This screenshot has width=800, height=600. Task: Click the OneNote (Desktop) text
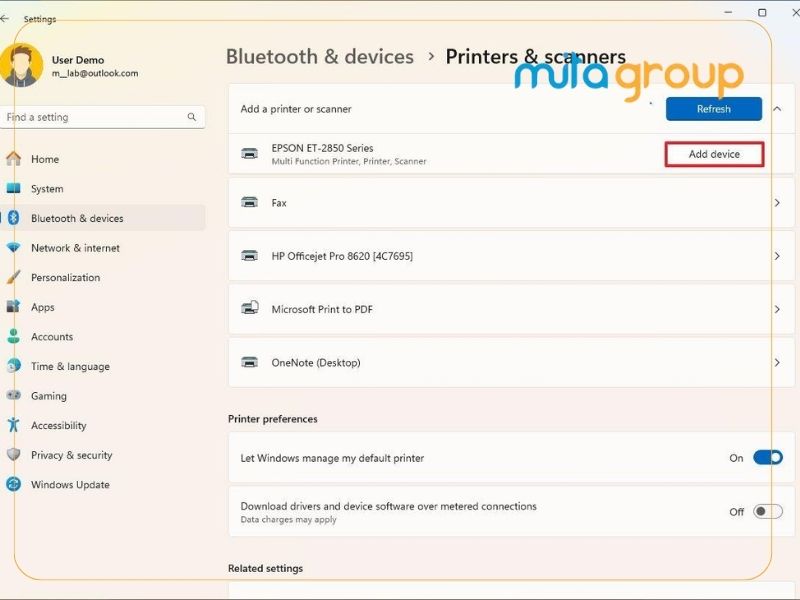[316, 363]
